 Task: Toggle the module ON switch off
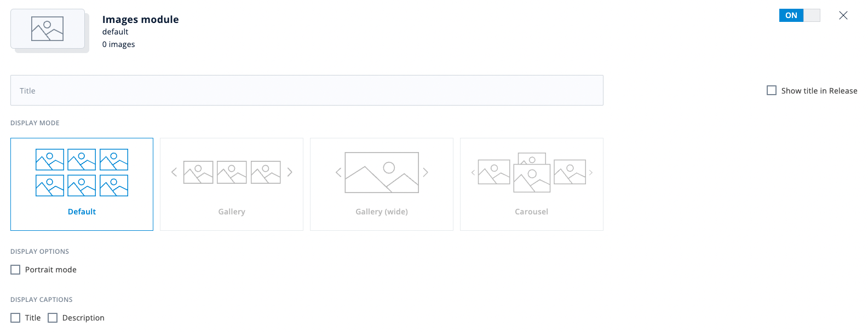[800, 15]
